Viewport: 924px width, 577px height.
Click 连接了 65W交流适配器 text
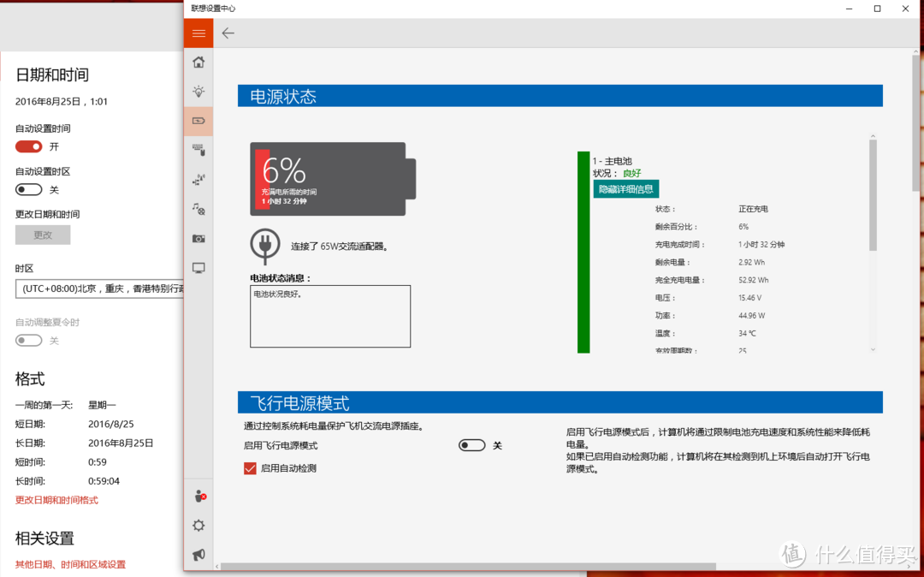click(x=340, y=247)
